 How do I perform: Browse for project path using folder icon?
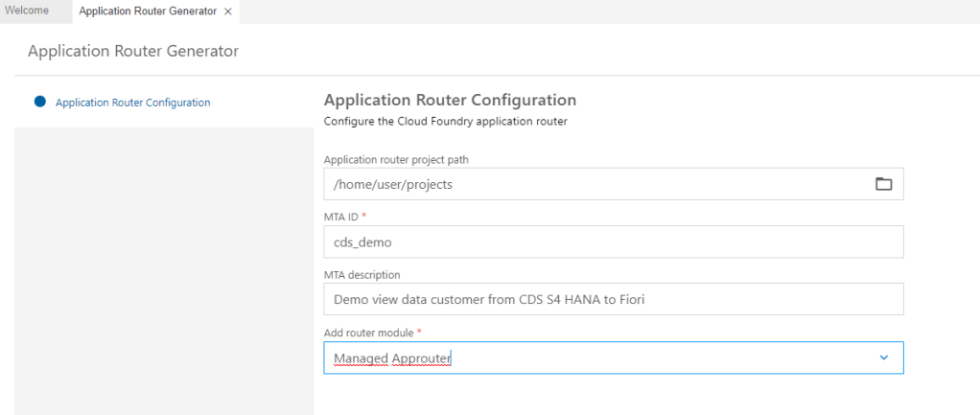(x=883, y=184)
